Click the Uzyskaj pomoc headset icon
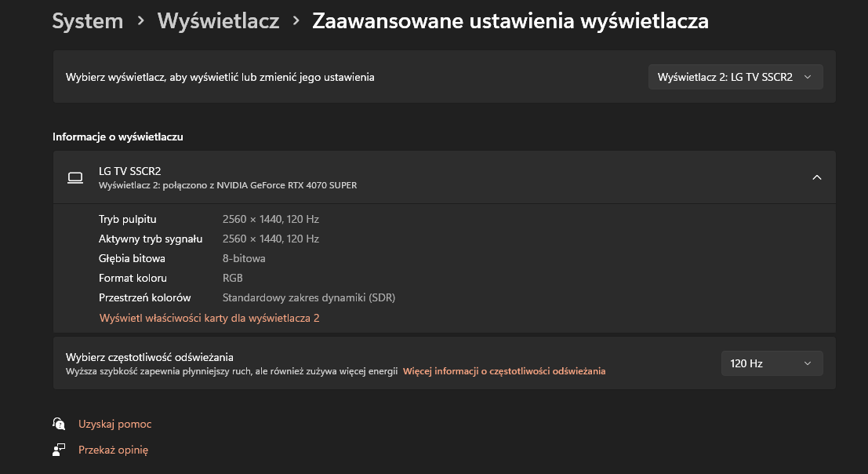This screenshot has width=868, height=474. pyautogui.click(x=59, y=423)
